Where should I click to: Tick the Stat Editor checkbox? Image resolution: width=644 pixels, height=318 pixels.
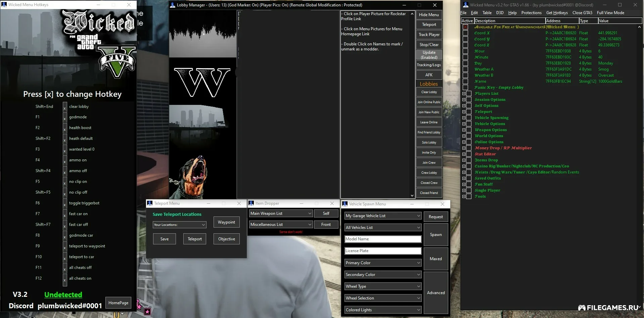point(469,154)
